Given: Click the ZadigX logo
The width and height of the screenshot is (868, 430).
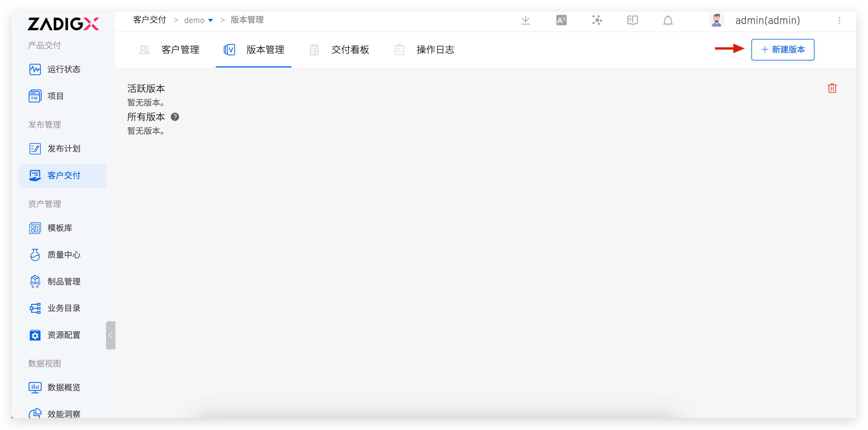Looking at the screenshot, I should pyautogui.click(x=63, y=24).
